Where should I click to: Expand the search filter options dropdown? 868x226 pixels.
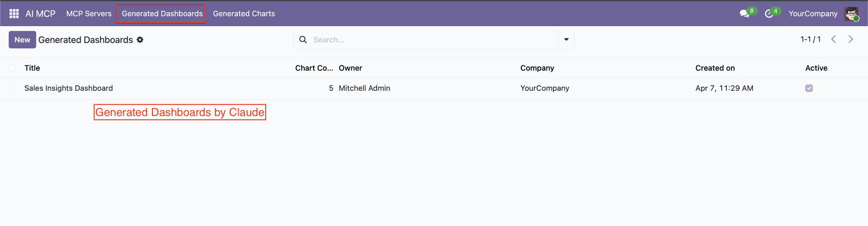click(566, 40)
